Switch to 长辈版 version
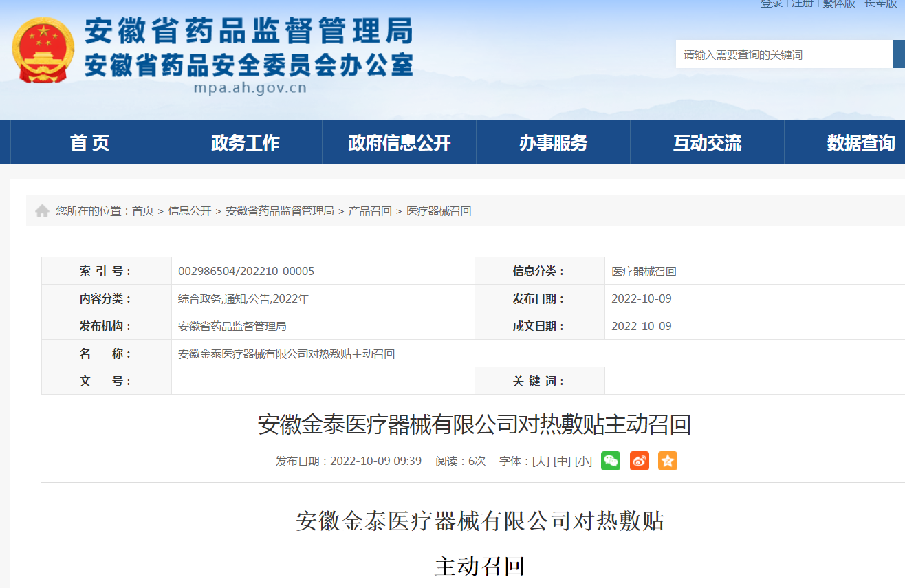 pyautogui.click(x=881, y=3)
